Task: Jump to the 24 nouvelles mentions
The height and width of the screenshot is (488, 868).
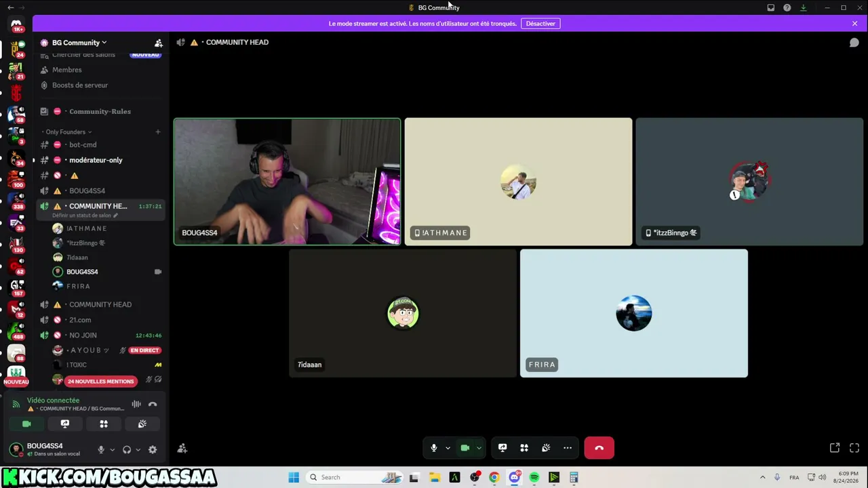Action: [101, 382]
